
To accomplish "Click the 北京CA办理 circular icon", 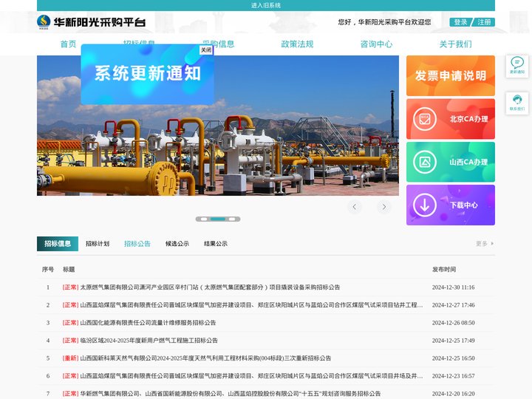I will [x=424, y=119].
